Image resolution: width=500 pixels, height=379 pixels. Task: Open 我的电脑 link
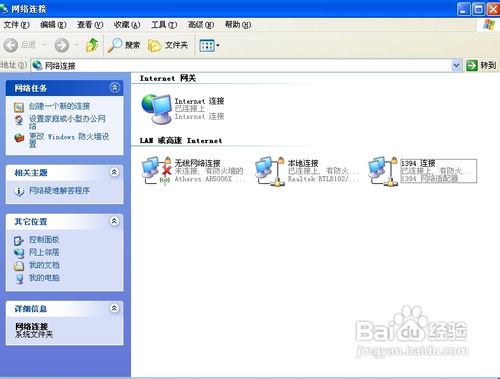click(44, 278)
